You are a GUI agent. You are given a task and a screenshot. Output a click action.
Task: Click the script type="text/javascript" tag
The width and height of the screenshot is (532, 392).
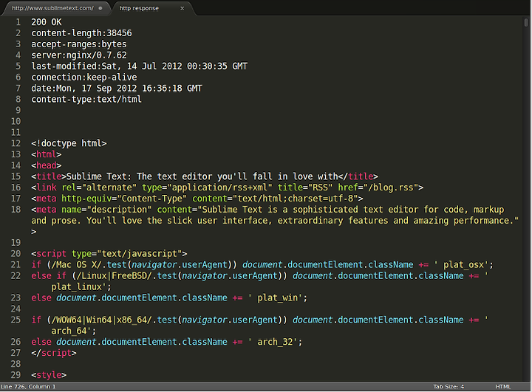click(x=109, y=253)
